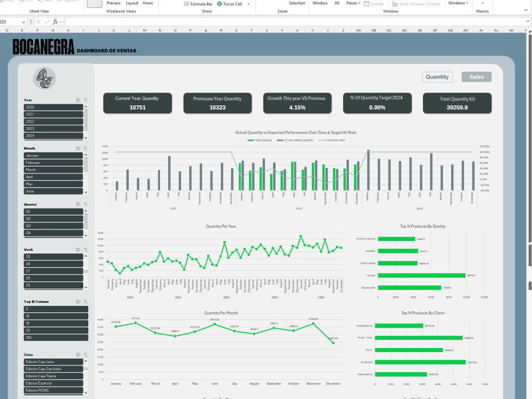Click Arrange All in ribbon
Viewport: 532px width, 399px height.
(337, 3)
